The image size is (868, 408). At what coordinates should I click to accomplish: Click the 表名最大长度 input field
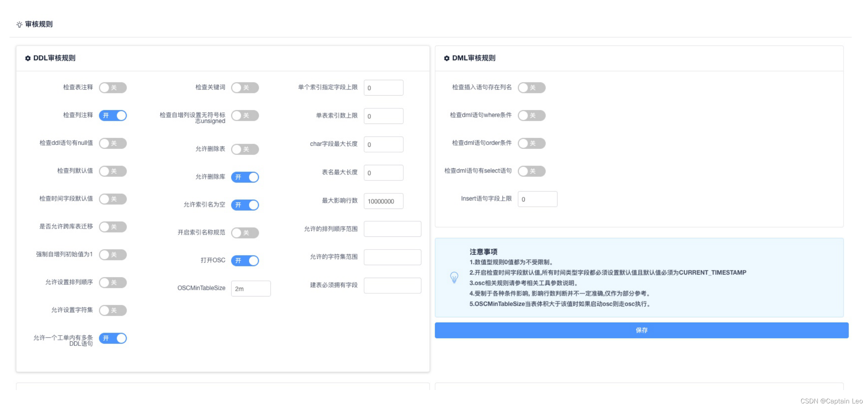(x=384, y=173)
